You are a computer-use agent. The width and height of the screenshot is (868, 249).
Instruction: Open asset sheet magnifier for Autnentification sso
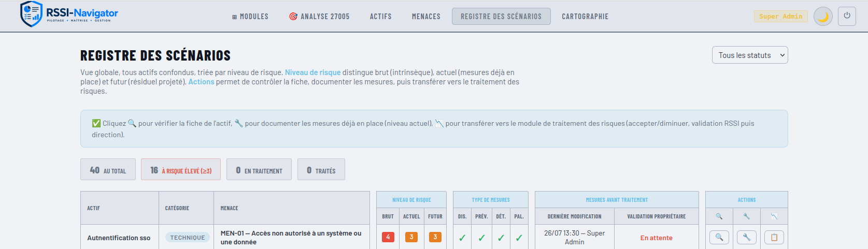(x=719, y=237)
